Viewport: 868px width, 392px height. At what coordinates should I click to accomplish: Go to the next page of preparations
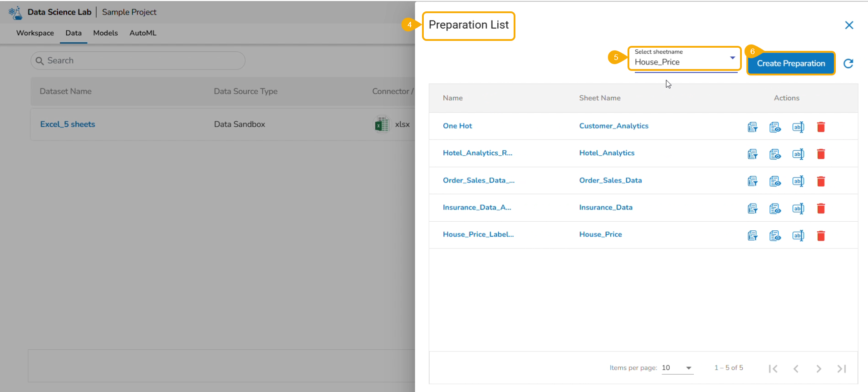(x=819, y=368)
